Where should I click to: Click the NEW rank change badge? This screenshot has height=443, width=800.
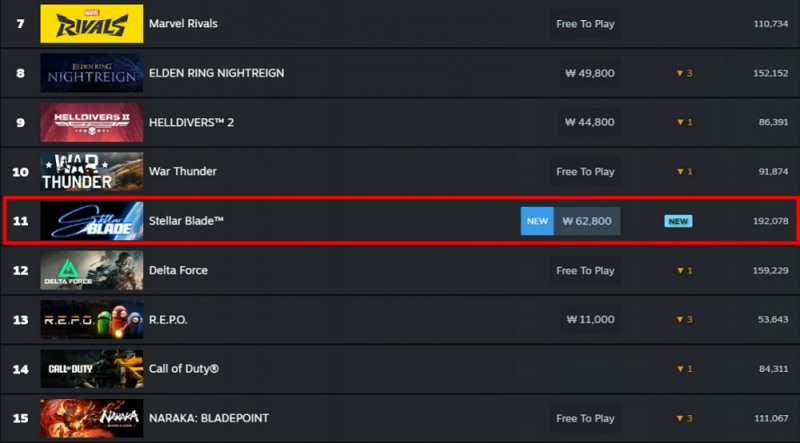(x=678, y=221)
